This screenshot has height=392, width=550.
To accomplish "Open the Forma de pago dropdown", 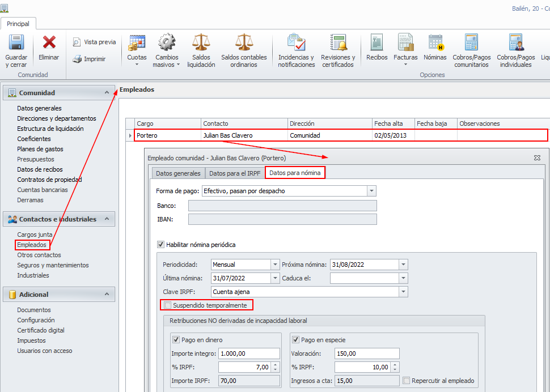I will pos(371,191).
